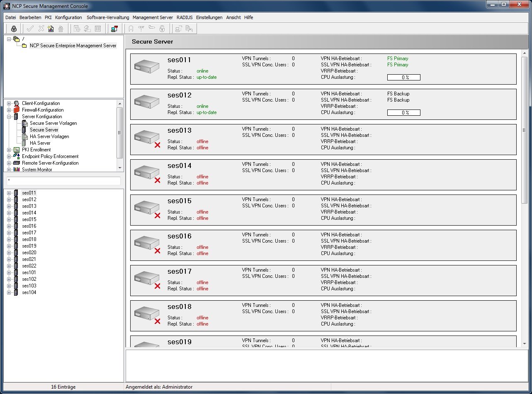Expand the ses011 entry in server list
The width and height of the screenshot is (532, 394).
(9, 193)
